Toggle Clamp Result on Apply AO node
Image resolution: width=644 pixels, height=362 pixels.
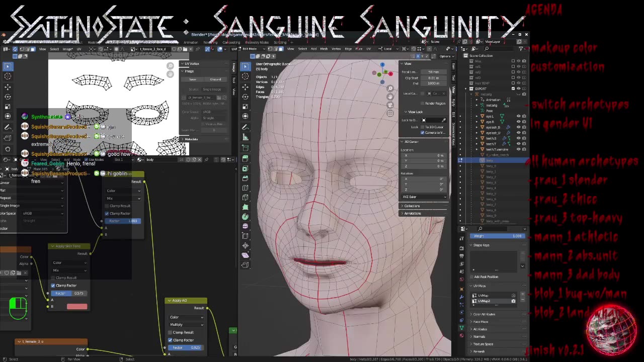coord(170,332)
